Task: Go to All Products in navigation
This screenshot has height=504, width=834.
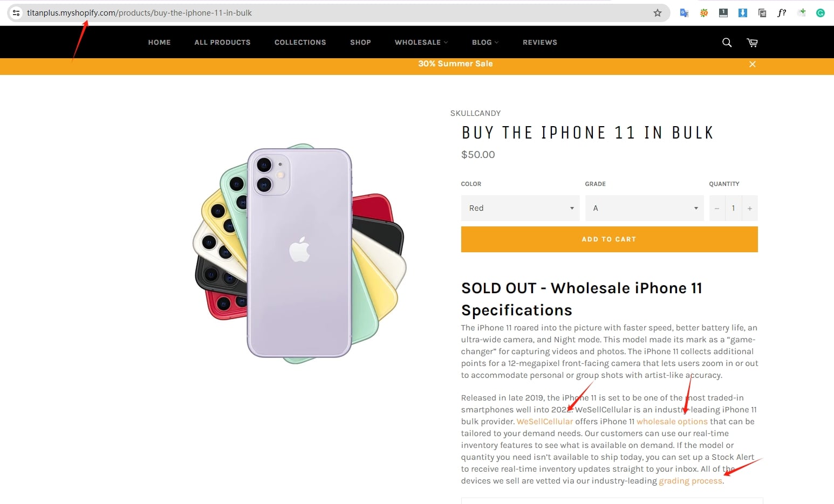Action: 222,43
